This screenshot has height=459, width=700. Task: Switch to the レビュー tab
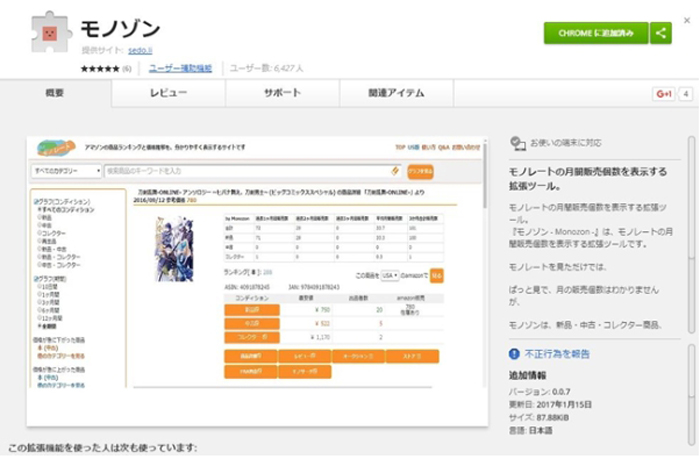coord(168,93)
